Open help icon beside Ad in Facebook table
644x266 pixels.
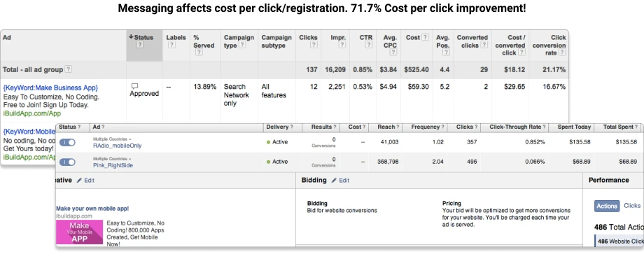coord(103,127)
